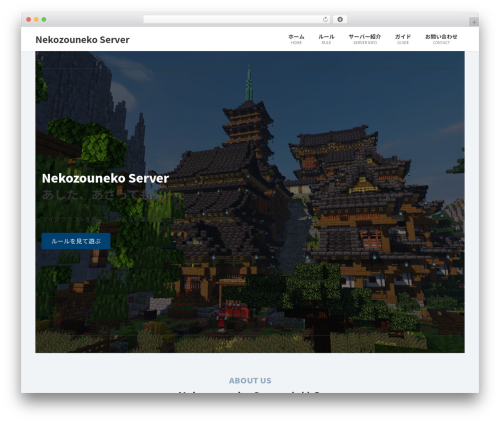Open the サーバー紹介 SERVER INFO menu item
This screenshot has height=423, width=500.
click(x=365, y=39)
